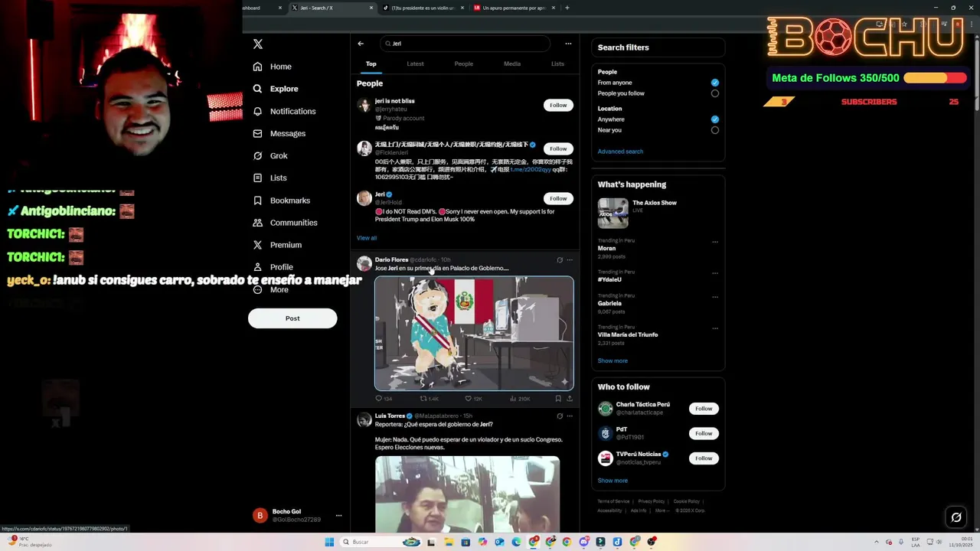
Task: Open Grok in sidebar
Action: 269,155
